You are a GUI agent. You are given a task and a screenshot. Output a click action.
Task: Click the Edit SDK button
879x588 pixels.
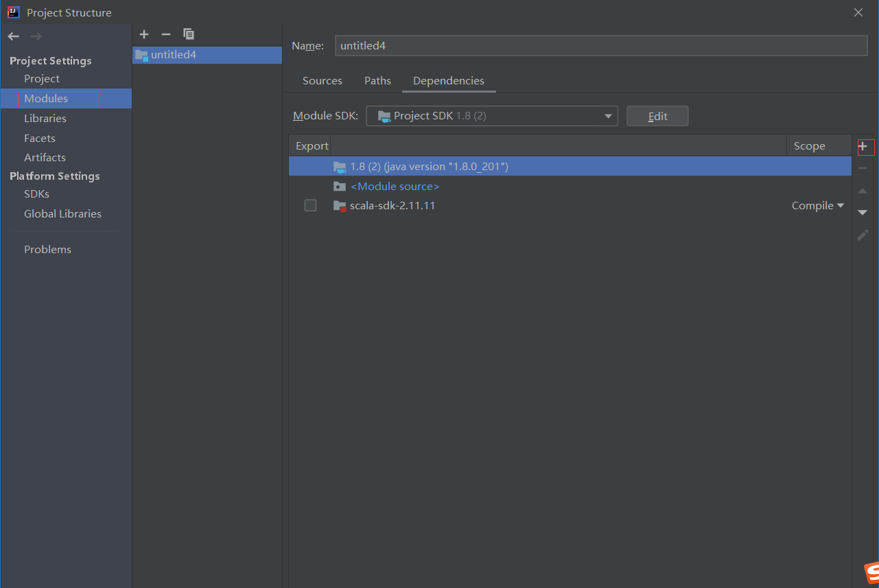point(657,116)
